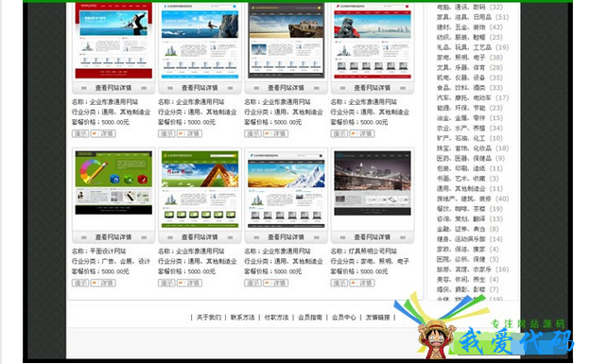Click the 演示 demo button for 平面设计网站
591x364 pixels.
[80, 283]
